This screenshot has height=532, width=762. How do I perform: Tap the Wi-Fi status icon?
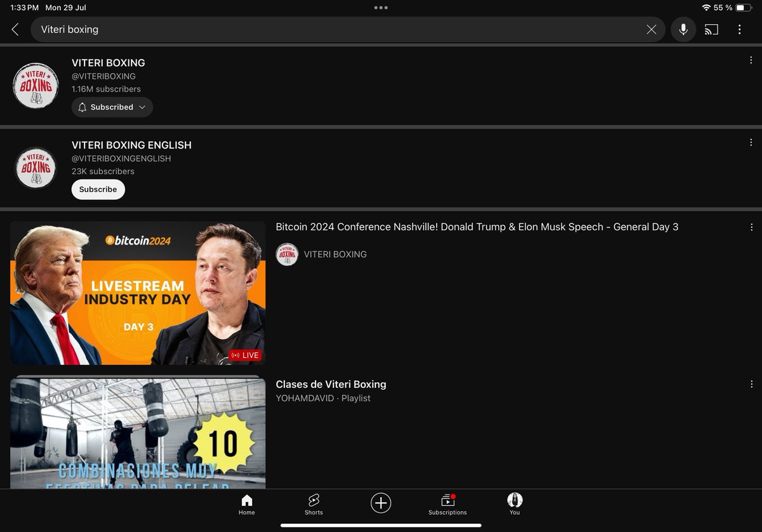(x=706, y=8)
